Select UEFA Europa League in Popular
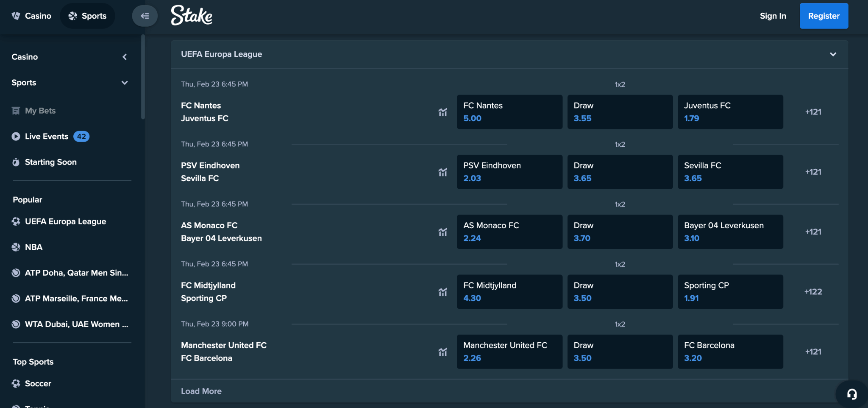 59,221
